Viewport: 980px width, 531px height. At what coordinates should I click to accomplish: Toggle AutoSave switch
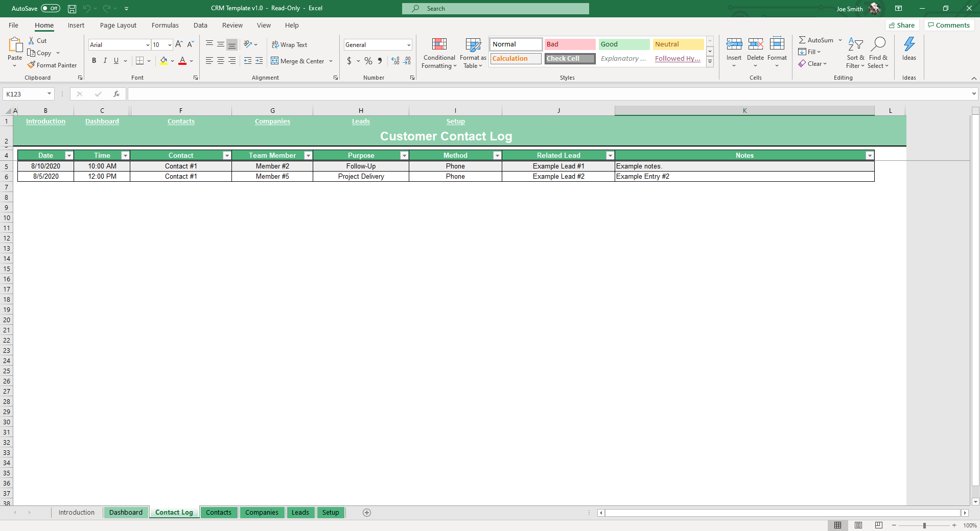click(51, 9)
